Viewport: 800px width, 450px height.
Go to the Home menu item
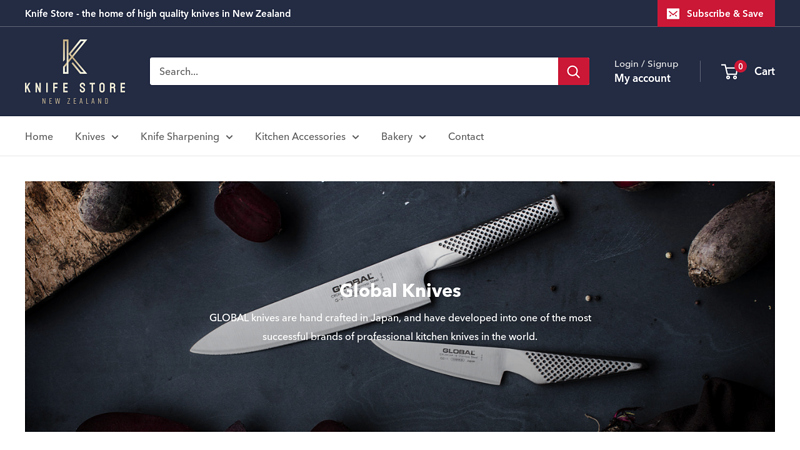(39, 137)
